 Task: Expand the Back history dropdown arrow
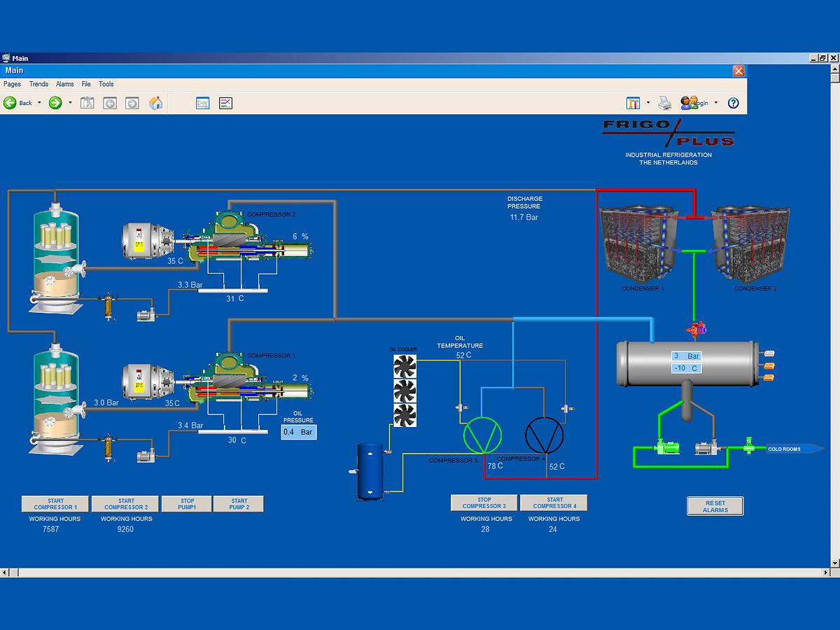click(x=39, y=103)
